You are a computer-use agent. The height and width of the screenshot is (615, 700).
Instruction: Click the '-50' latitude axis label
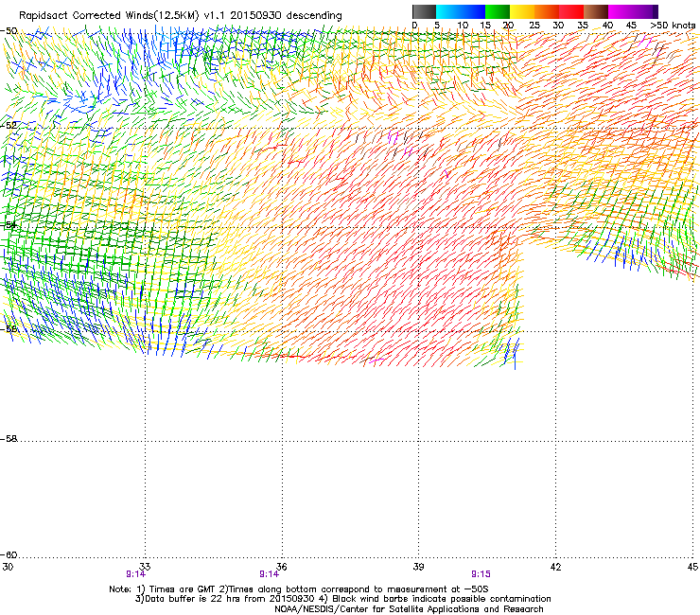(x=9, y=31)
